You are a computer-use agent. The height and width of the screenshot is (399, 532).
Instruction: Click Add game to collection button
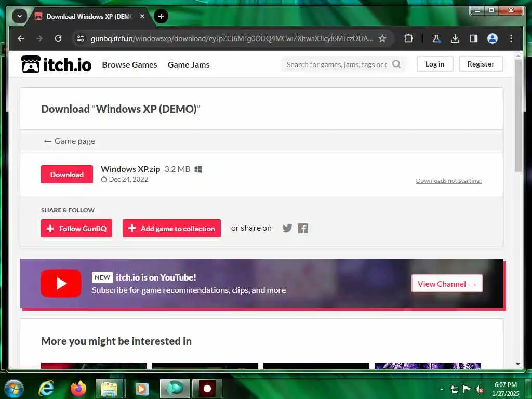171,229
